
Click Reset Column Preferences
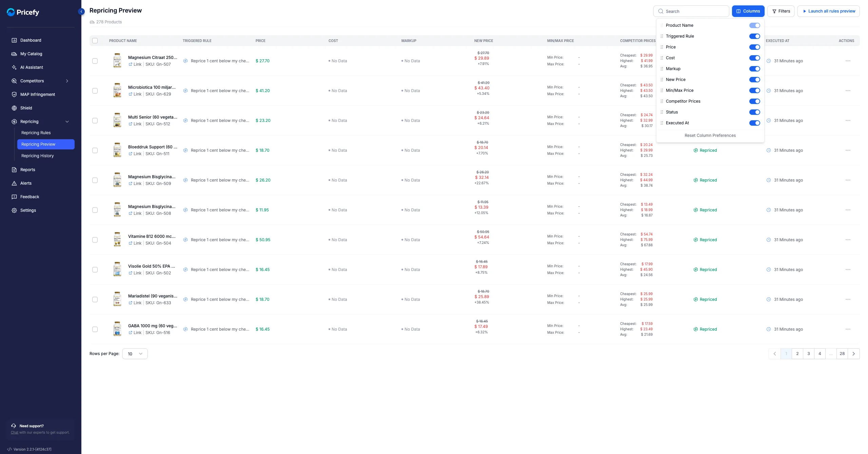(710, 136)
